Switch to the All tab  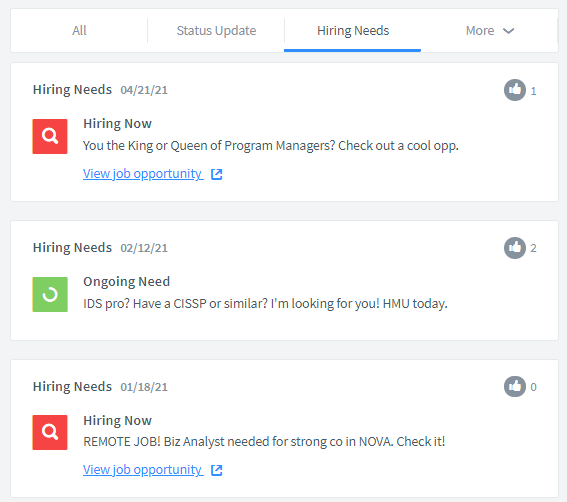tap(79, 31)
